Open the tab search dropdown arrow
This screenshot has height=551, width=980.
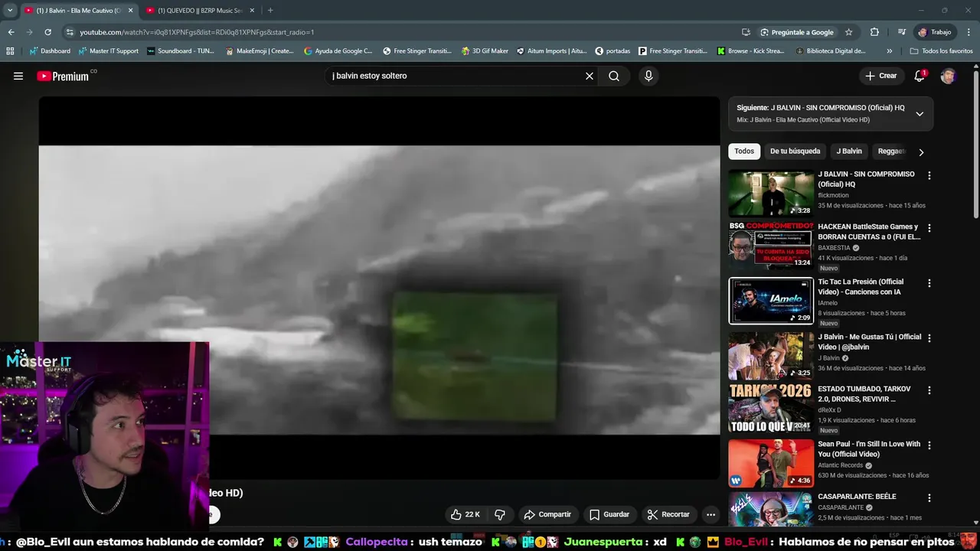coord(10,10)
